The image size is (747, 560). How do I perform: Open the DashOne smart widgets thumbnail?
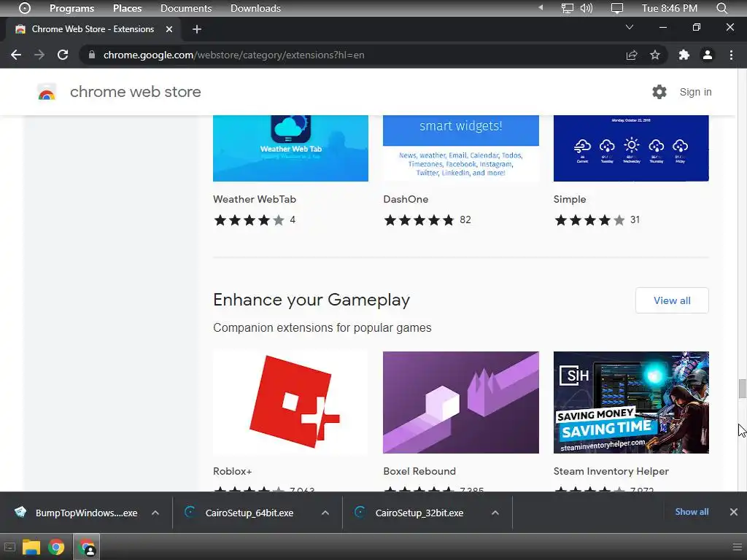[x=461, y=148]
